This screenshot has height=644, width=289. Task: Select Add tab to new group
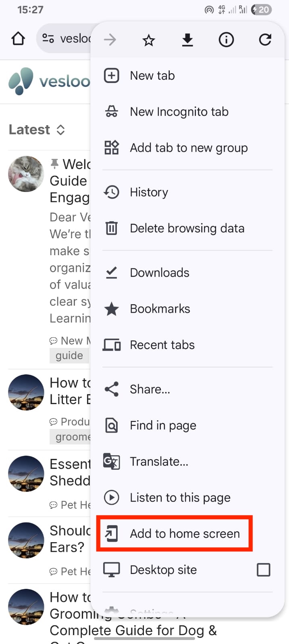188,148
